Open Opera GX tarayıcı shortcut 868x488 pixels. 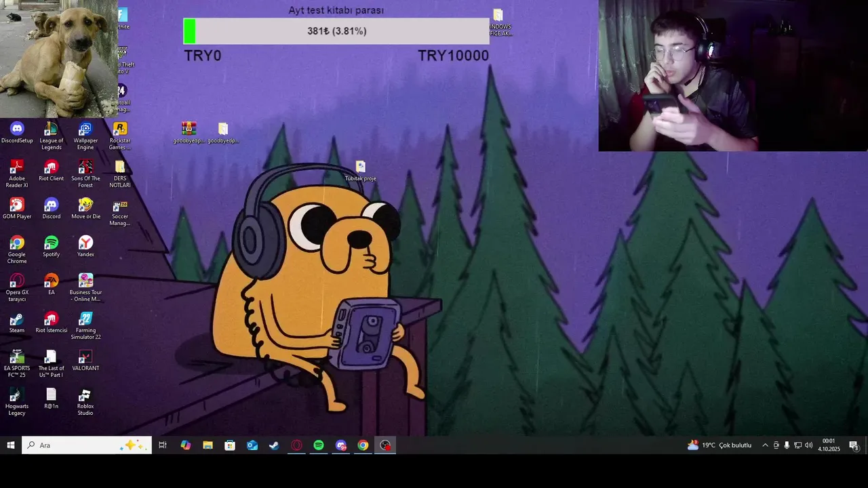click(17, 287)
